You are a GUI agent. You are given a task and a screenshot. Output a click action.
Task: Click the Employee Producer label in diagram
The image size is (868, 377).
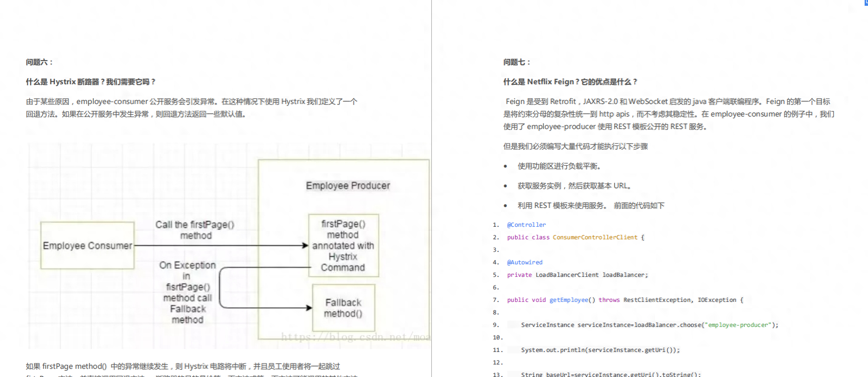click(x=348, y=186)
